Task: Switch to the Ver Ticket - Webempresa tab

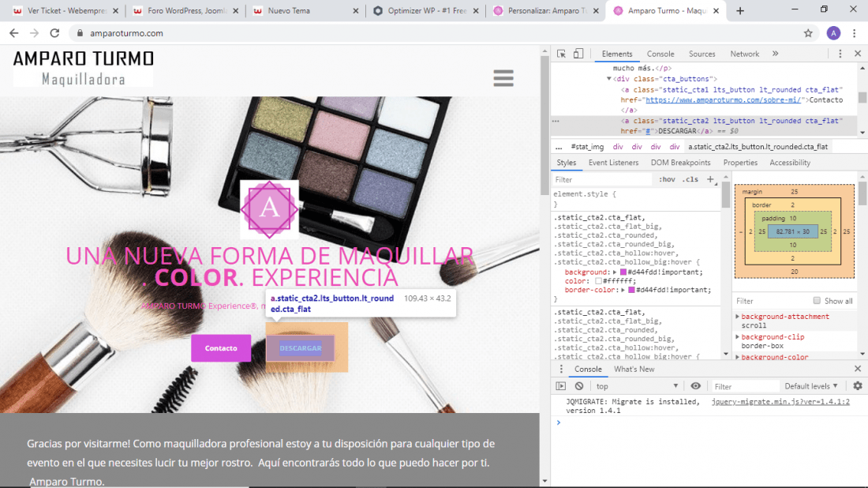Action: click(65, 10)
